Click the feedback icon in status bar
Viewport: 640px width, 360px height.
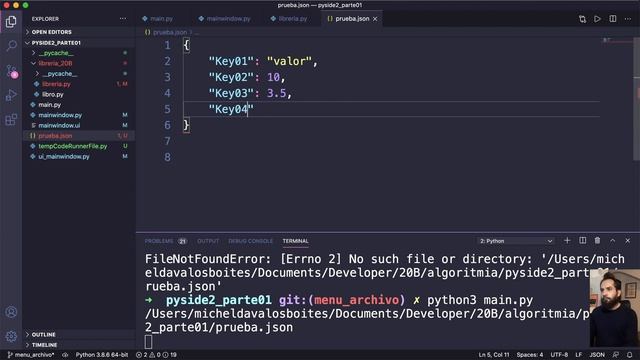pos(616,355)
